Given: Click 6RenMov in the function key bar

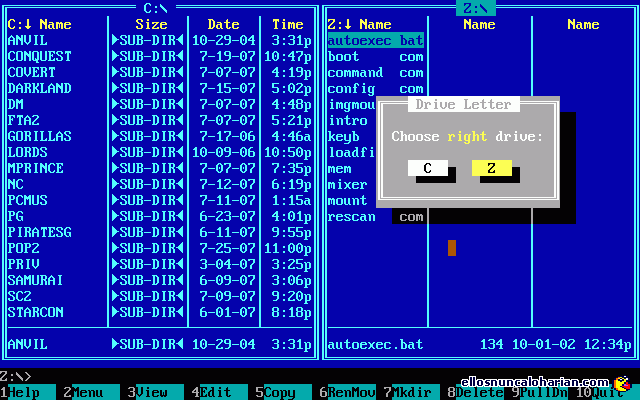Looking at the screenshot, I should (342, 393).
